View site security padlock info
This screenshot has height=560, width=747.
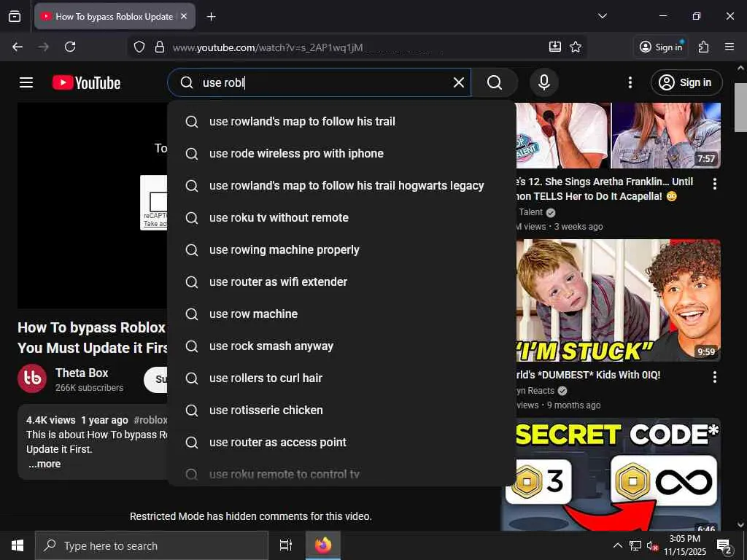[x=160, y=47]
